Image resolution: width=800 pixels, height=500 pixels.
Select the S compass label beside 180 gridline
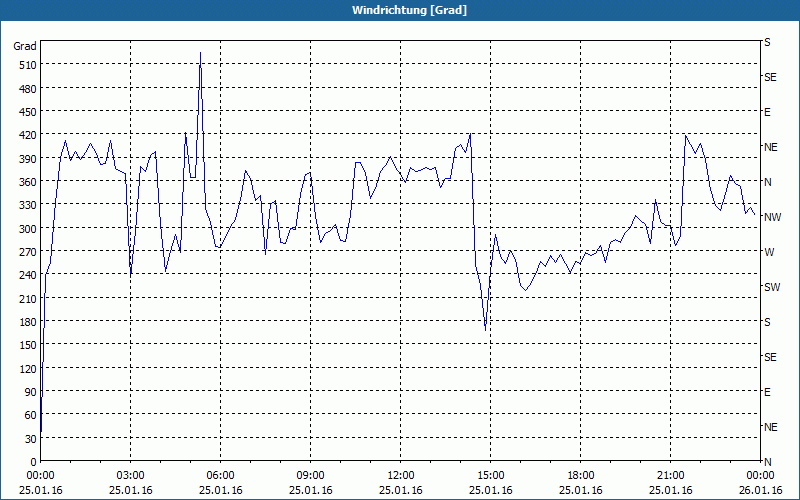(767, 322)
